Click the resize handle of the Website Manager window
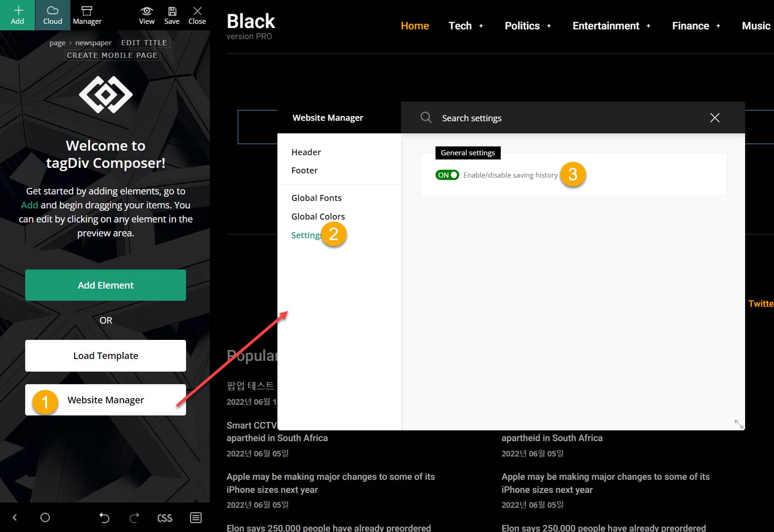774x532 pixels. [x=739, y=424]
